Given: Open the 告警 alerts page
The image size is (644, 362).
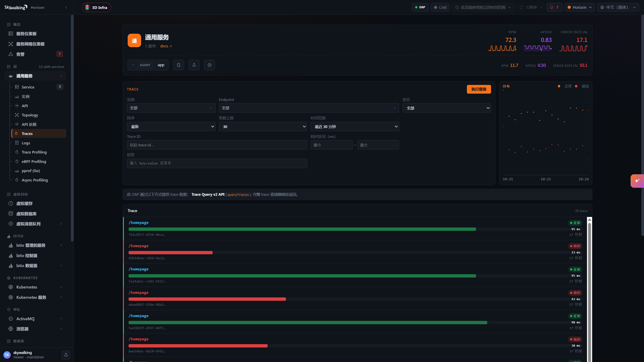Looking at the screenshot, I should pos(36,54).
